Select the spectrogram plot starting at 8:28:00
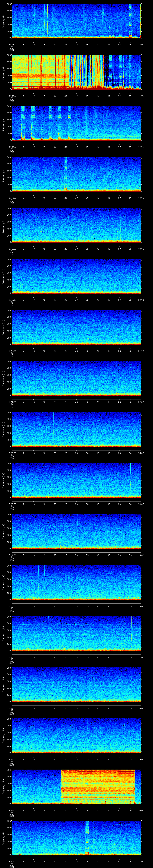This screenshot has height=868, width=153. 76,736
